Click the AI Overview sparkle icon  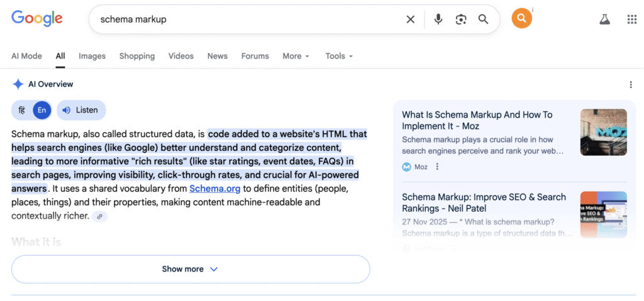point(18,84)
